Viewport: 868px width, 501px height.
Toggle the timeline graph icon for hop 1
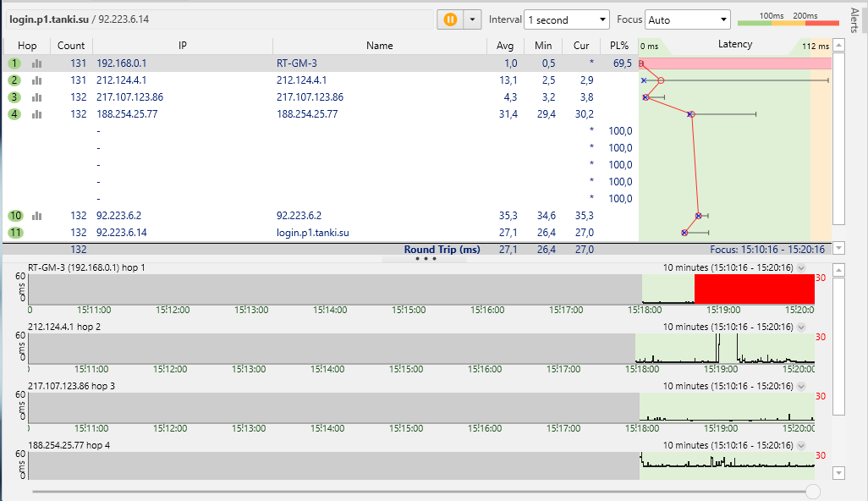point(36,63)
